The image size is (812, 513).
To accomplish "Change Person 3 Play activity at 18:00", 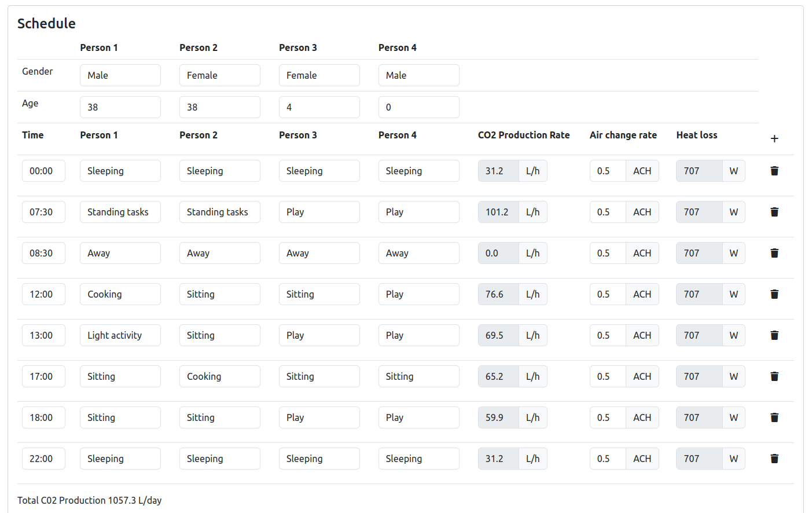I will (319, 417).
